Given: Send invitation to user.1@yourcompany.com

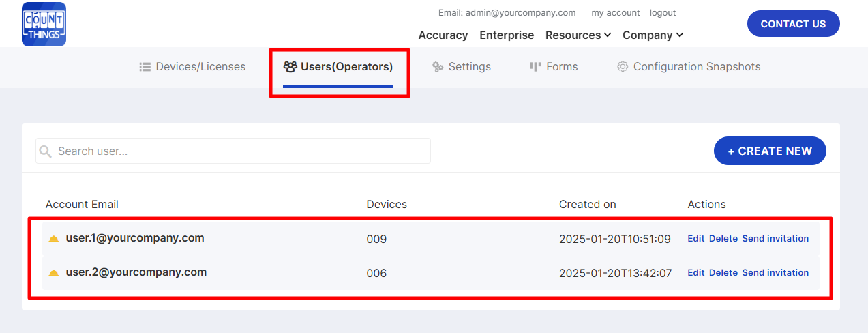Looking at the screenshot, I should [x=775, y=239].
